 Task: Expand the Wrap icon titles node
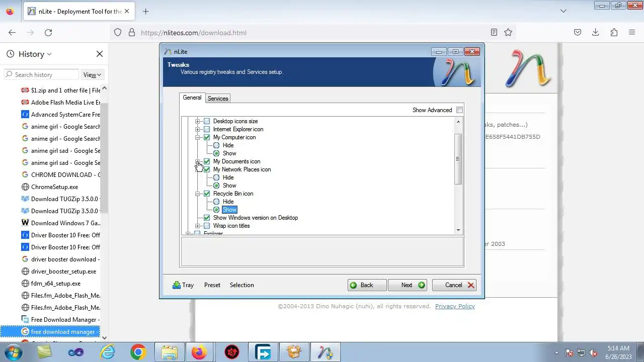click(x=198, y=226)
